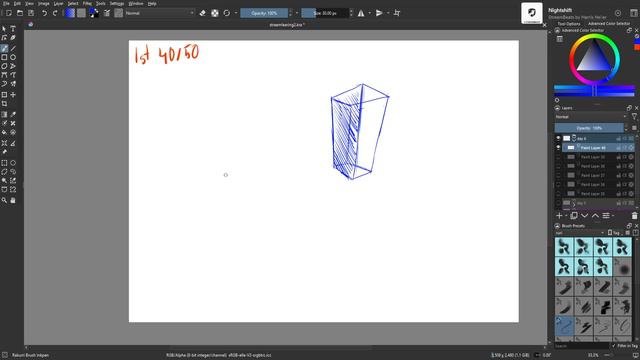Adjust the layer Opacity slider

[x=589, y=128]
